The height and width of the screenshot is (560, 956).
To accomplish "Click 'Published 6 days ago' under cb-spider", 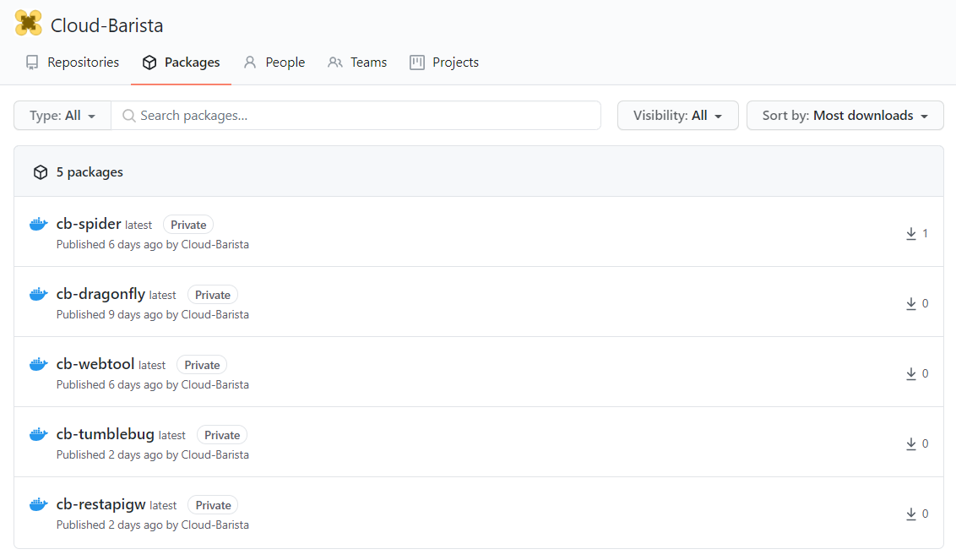I will [109, 245].
